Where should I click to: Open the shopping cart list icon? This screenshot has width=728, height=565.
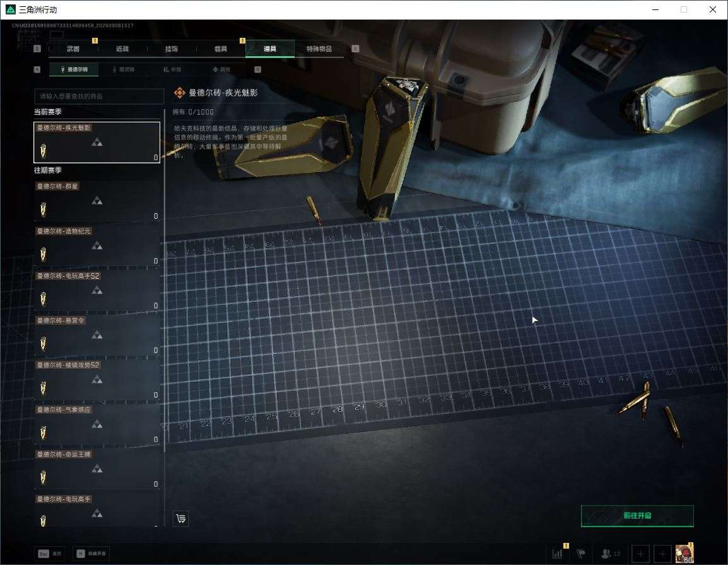pos(181,518)
